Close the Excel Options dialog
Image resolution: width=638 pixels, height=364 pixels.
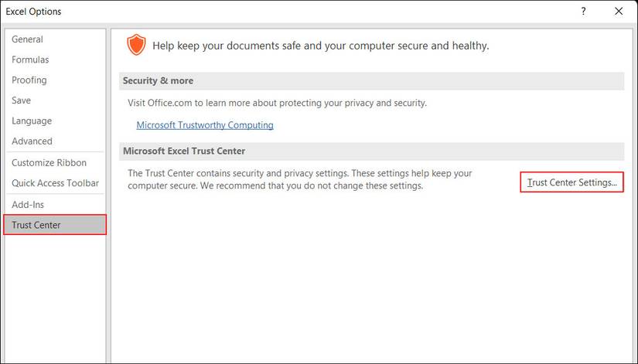click(618, 12)
